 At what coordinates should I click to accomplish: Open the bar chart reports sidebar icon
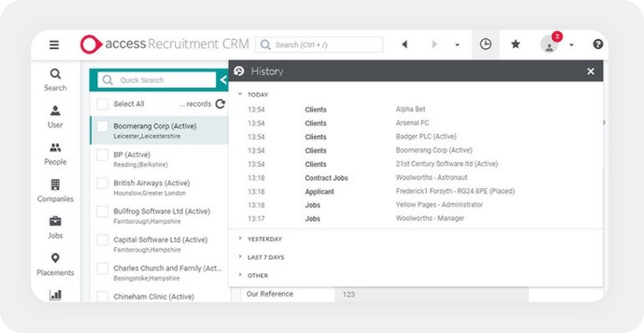click(55, 295)
